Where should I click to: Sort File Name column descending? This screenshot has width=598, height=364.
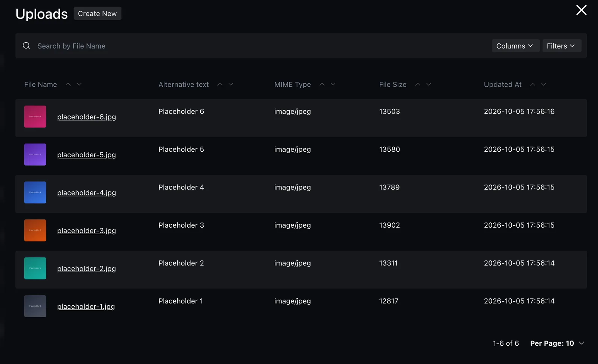79,84
